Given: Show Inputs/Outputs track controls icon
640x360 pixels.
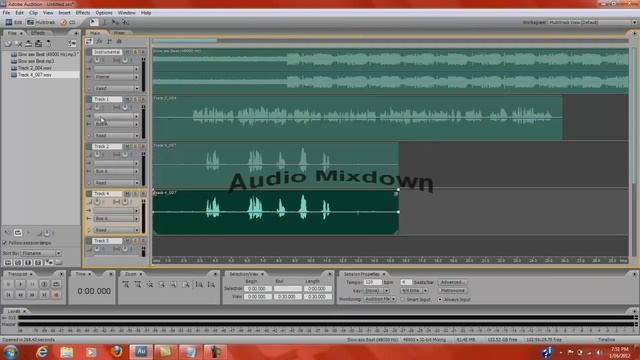Looking at the screenshot, I should (89, 41).
